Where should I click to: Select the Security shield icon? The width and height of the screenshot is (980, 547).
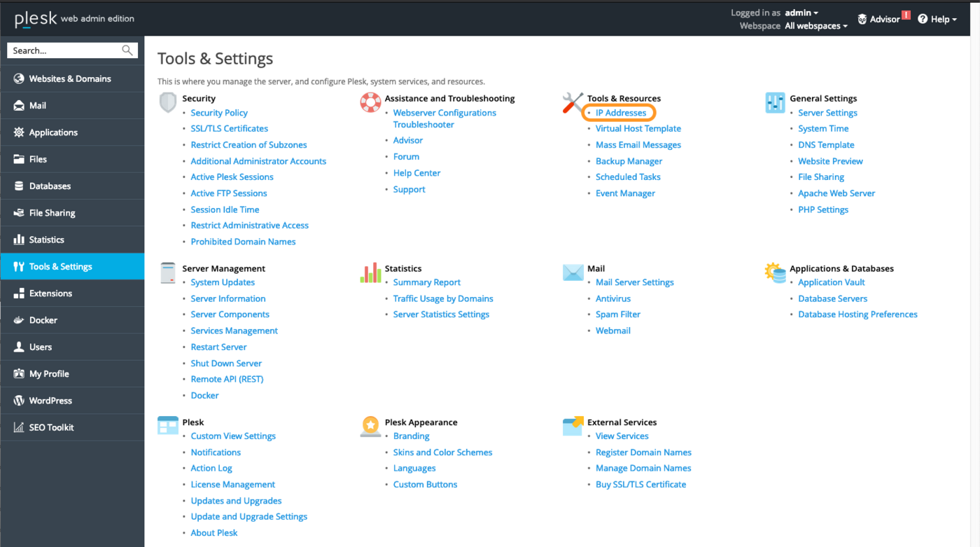point(167,102)
